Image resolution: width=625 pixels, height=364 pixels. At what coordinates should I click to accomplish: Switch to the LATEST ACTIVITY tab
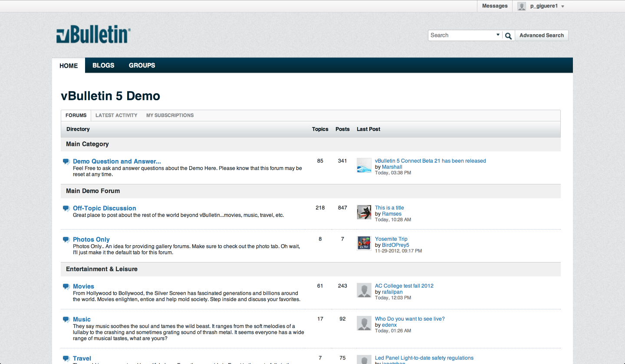(116, 115)
